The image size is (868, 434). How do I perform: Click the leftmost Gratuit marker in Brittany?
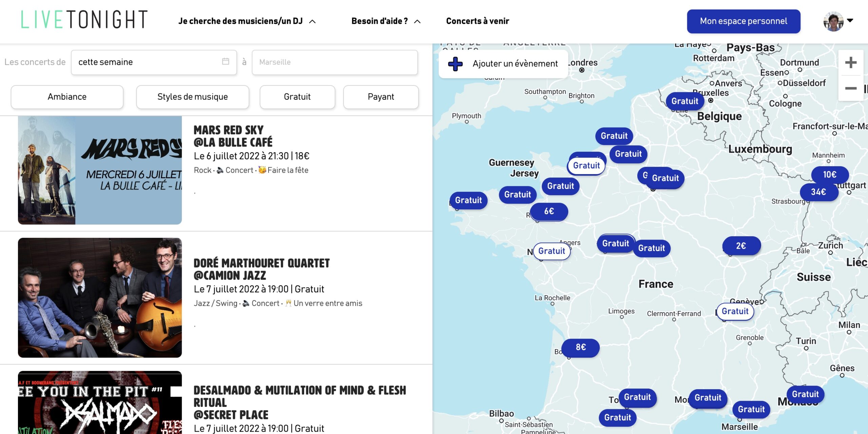468,200
